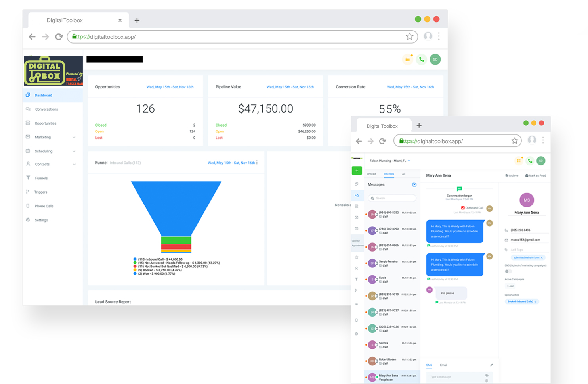Switch to the Unread conversations tab

[371, 174]
